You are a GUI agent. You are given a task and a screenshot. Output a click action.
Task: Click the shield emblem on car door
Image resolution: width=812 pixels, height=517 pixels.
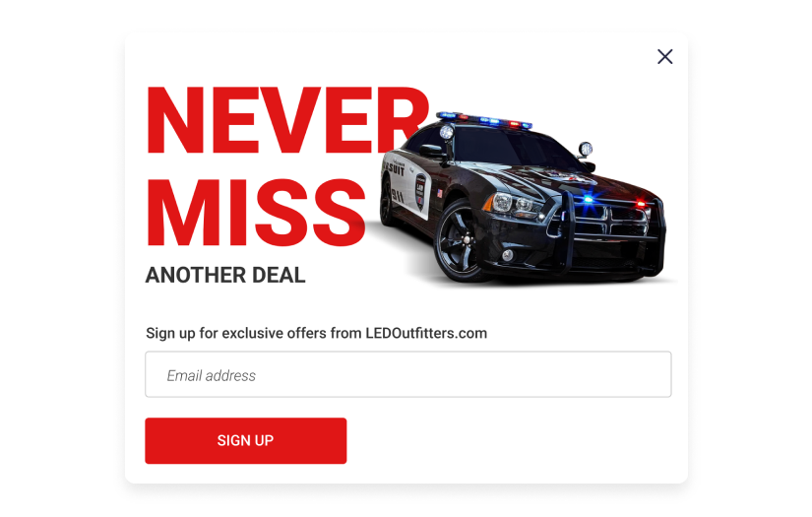(420, 192)
